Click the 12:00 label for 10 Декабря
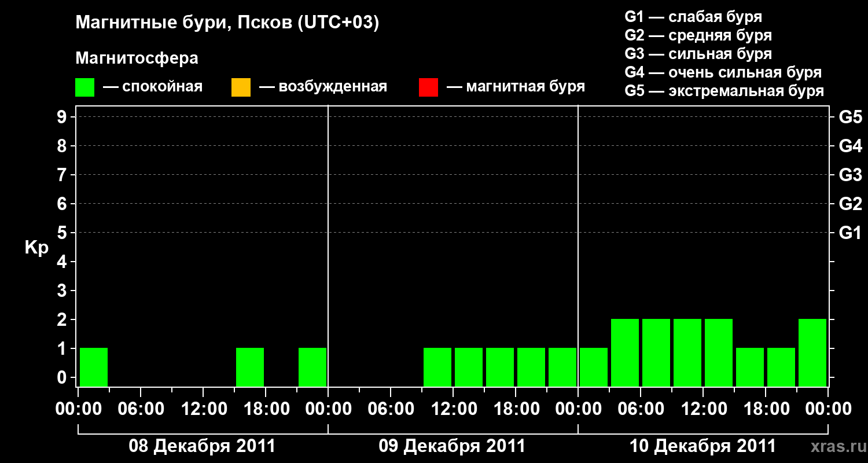Viewport: 868px width, 463px height. coord(703,409)
